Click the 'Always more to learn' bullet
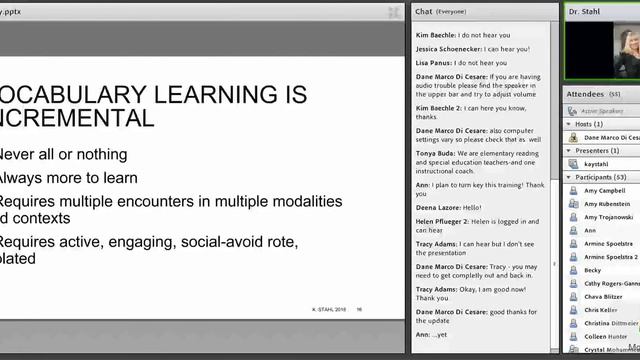This screenshot has height=360, width=640. 68,178
